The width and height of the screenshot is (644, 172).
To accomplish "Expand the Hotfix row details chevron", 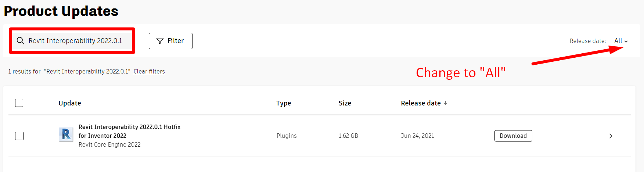I will (611, 136).
